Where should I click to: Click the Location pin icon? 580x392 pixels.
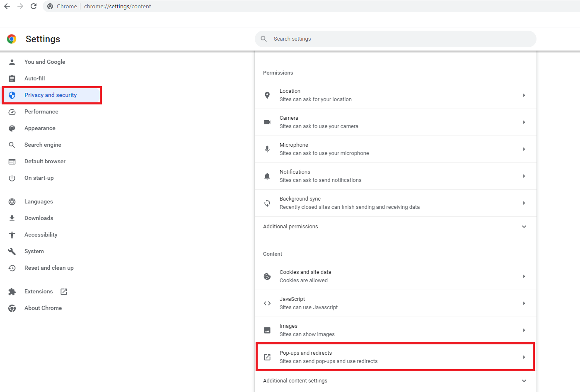pyautogui.click(x=267, y=95)
